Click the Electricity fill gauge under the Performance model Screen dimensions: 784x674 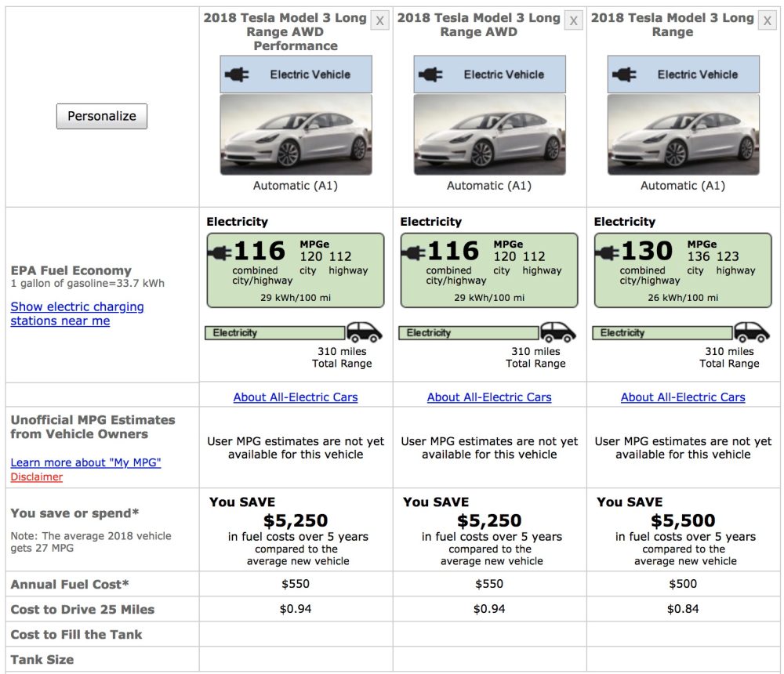(x=274, y=332)
